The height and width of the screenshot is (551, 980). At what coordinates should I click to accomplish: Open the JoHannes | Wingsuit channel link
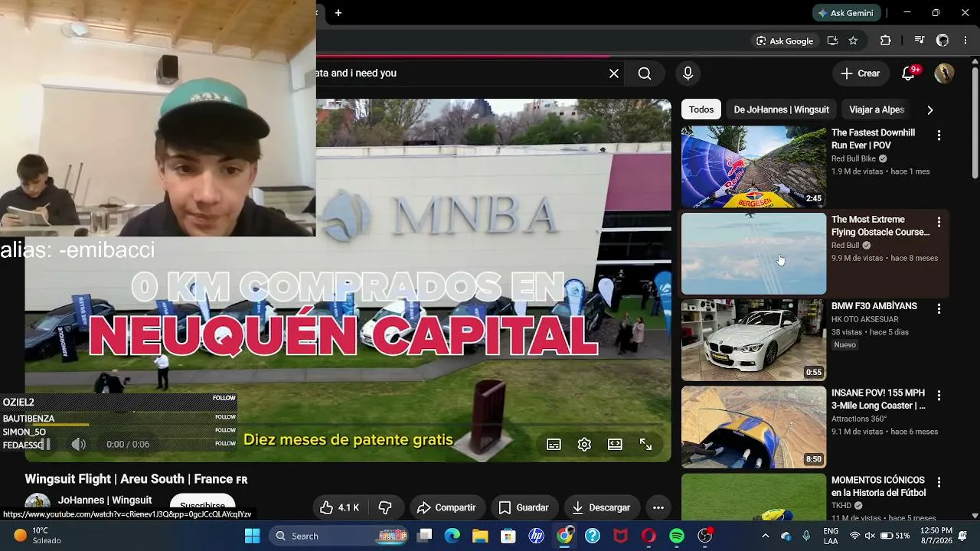coord(105,500)
